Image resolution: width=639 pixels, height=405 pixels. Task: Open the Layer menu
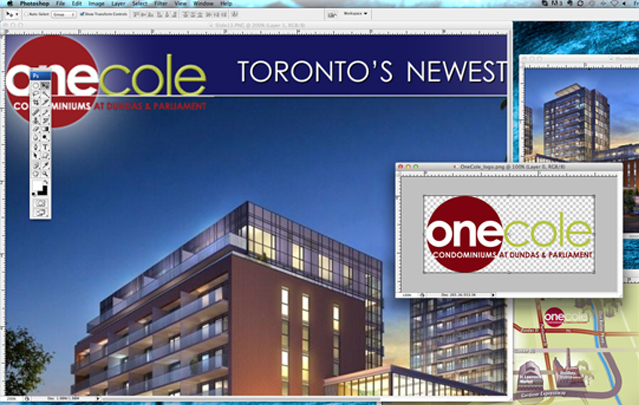click(x=118, y=3)
